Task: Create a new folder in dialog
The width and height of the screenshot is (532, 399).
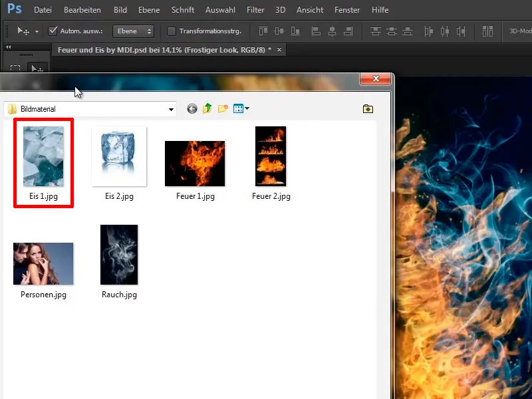Action: click(x=223, y=108)
